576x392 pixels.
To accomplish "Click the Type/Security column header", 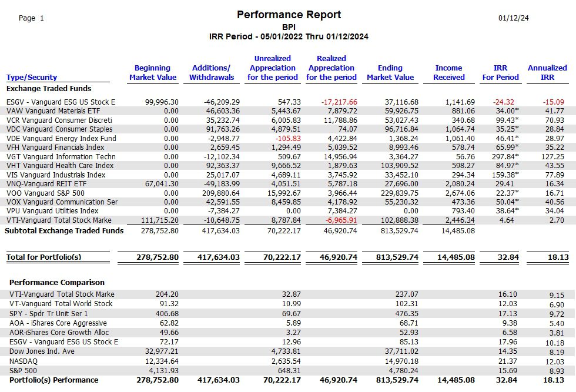I will pos(32,77).
